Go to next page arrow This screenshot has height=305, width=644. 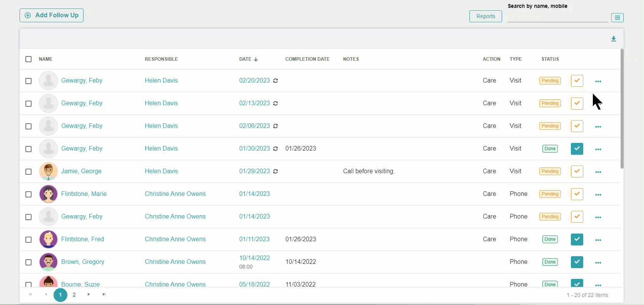point(89,295)
